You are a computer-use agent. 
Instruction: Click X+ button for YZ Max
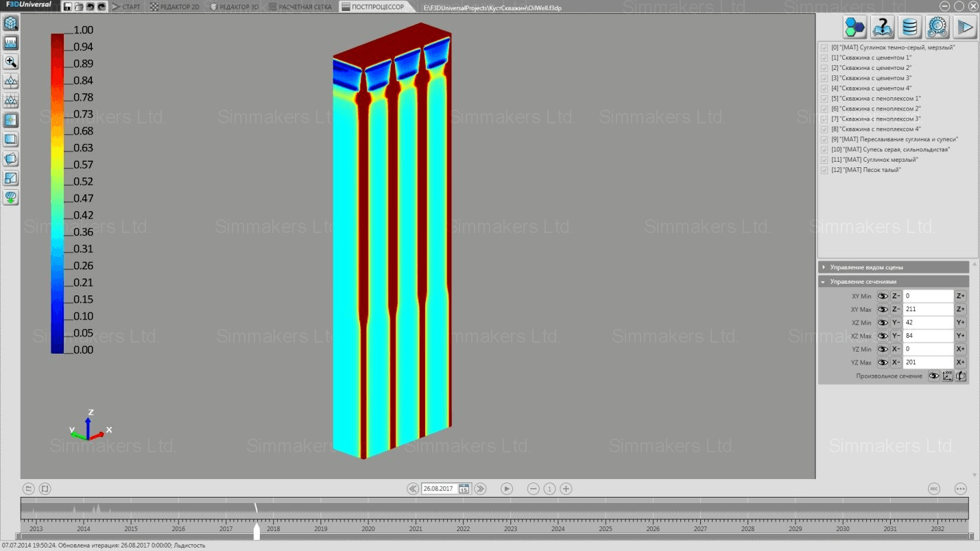point(961,363)
